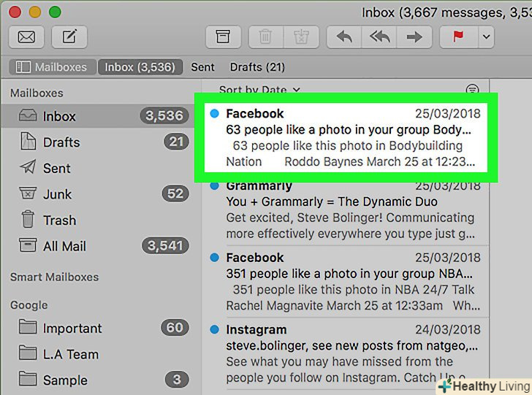Select the Important Google folder
The width and height of the screenshot is (532, 395).
click(97, 328)
